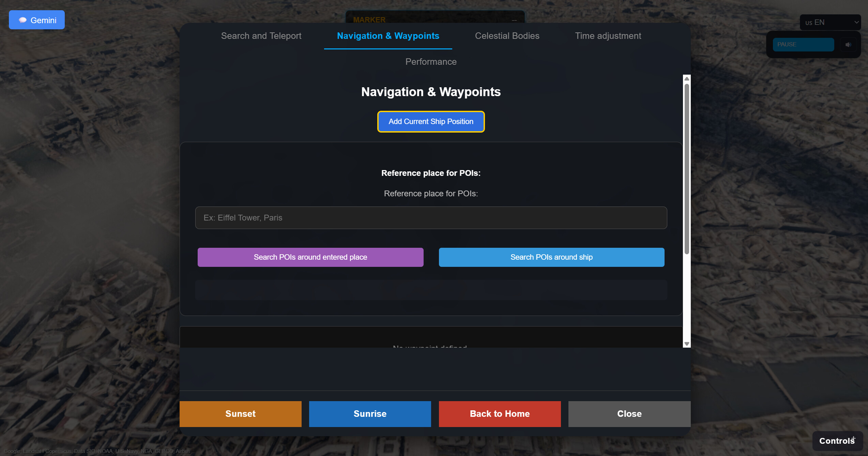Click Back to Home
The width and height of the screenshot is (868, 456).
click(x=499, y=414)
